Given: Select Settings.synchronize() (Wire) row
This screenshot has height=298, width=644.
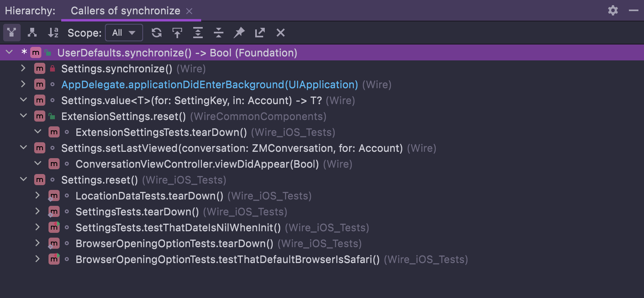Looking at the screenshot, I should (x=322, y=68).
